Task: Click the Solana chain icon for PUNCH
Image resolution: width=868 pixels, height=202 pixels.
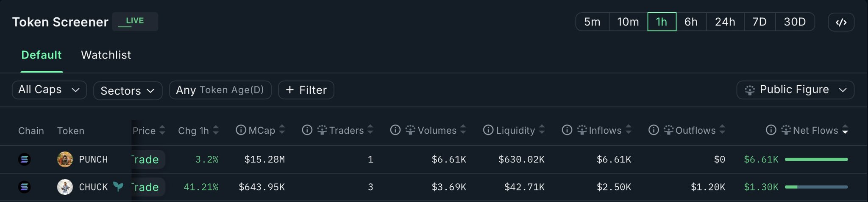Action: [x=25, y=160]
